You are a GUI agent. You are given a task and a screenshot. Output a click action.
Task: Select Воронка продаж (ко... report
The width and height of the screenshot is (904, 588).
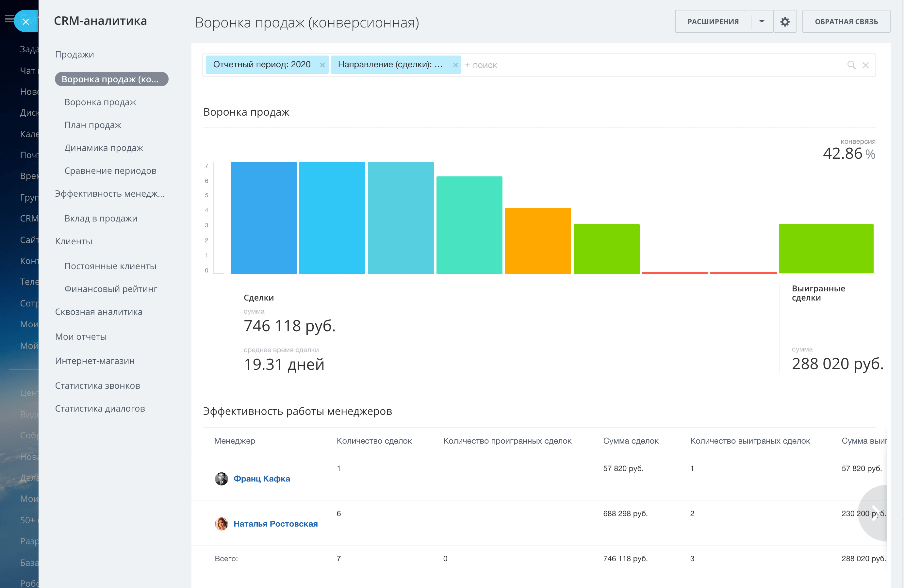112,79
